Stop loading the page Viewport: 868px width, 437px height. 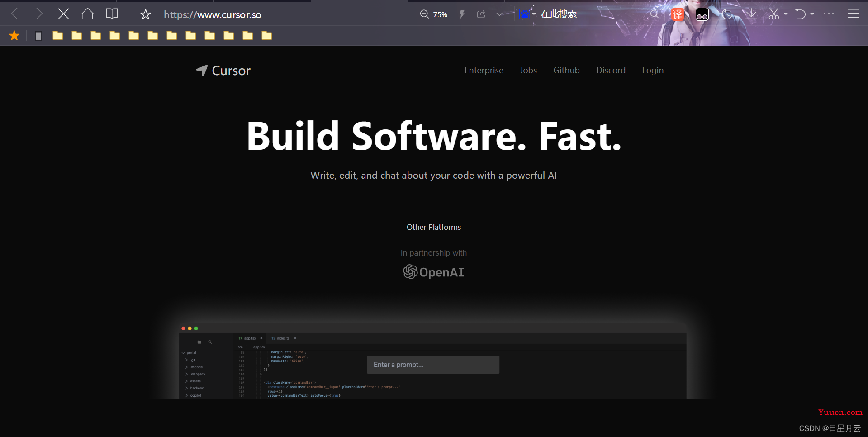pyautogui.click(x=63, y=14)
